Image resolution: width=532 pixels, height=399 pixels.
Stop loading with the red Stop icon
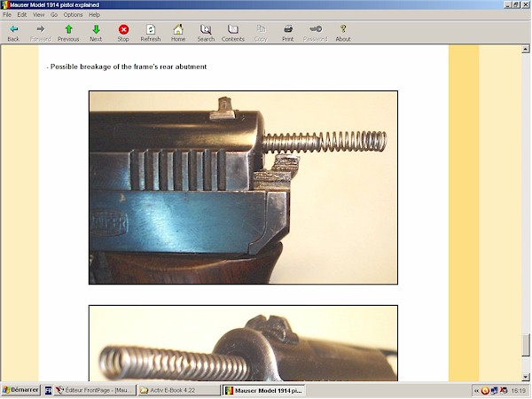coord(123,33)
